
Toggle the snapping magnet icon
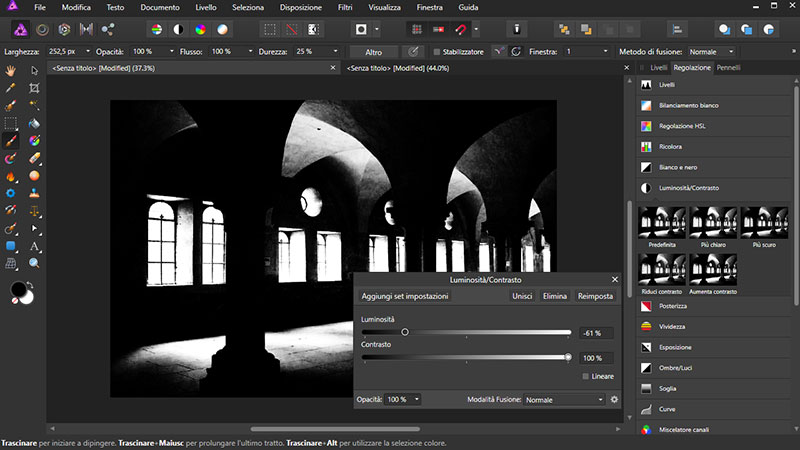[461, 30]
